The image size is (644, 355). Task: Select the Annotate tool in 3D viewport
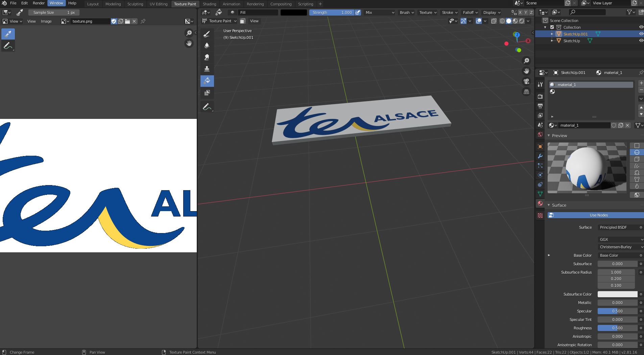[x=207, y=107]
